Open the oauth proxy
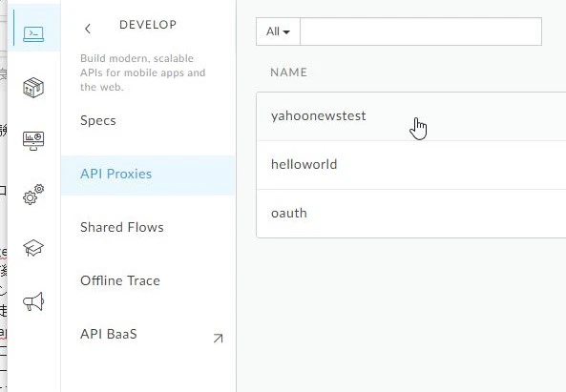Screen dimensions: 566x392 [x=411, y=214]
